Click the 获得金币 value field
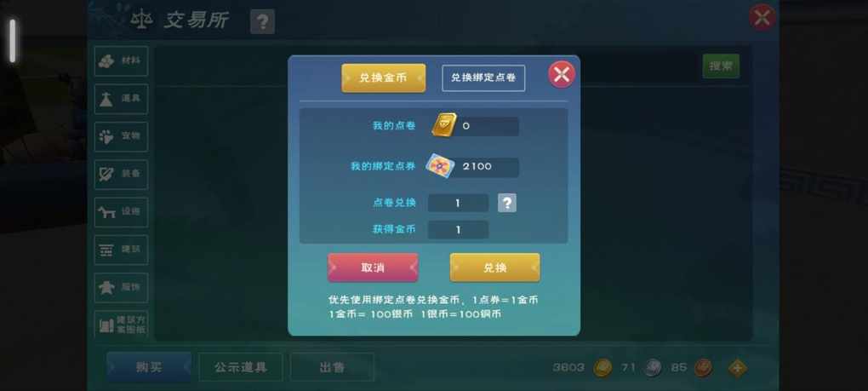 [459, 229]
